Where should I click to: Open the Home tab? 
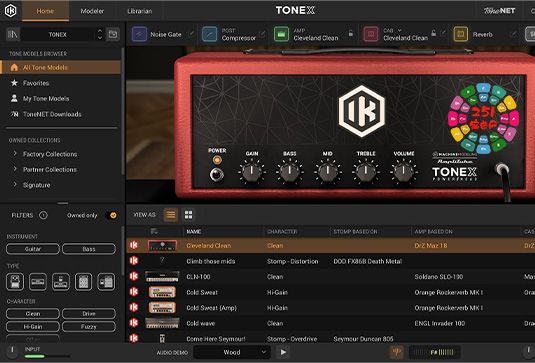click(x=45, y=11)
